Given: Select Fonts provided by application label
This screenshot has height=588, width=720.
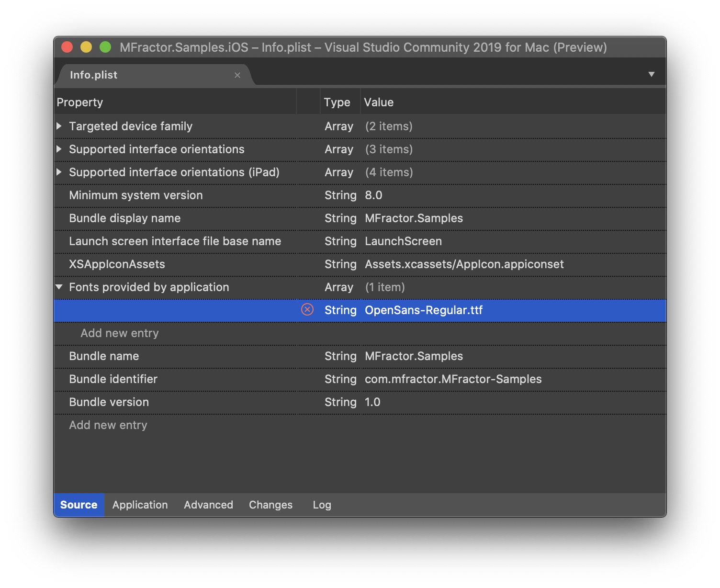Looking at the screenshot, I should [149, 287].
